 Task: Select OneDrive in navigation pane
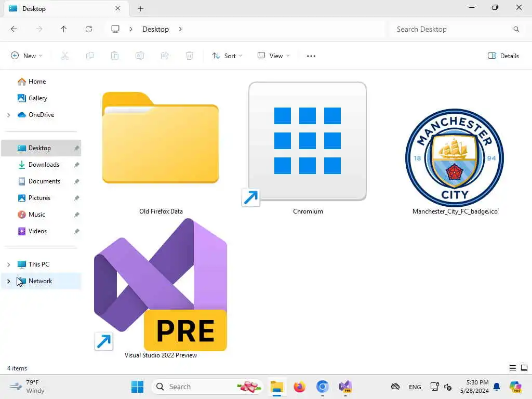point(41,115)
